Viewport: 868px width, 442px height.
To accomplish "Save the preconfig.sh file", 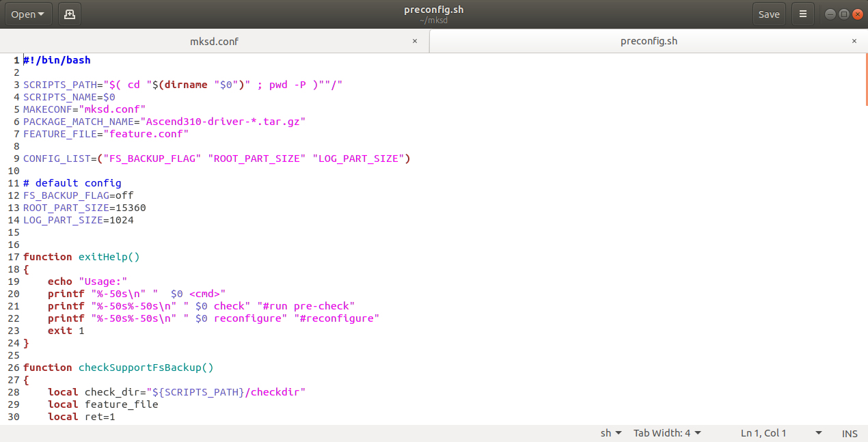I will (769, 14).
